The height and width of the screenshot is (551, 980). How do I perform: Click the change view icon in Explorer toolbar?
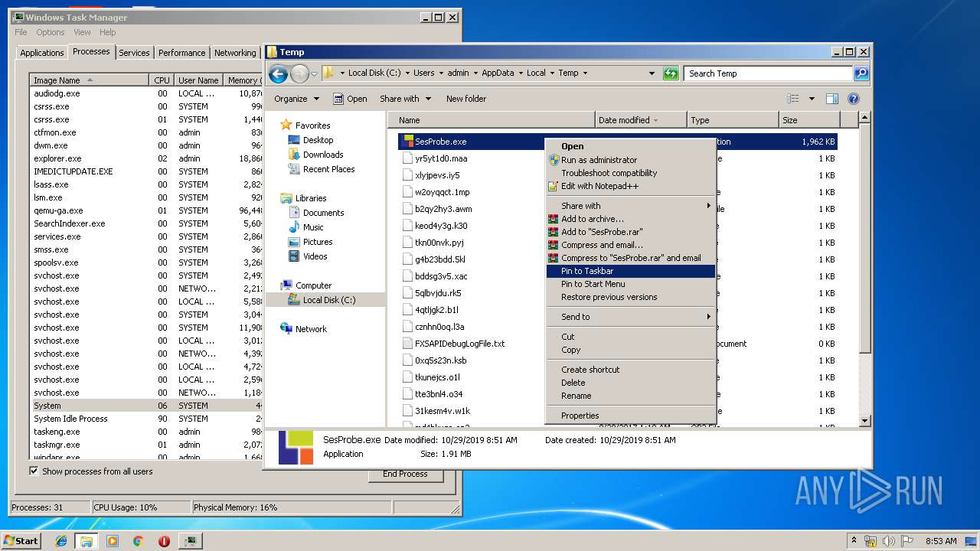tap(793, 99)
